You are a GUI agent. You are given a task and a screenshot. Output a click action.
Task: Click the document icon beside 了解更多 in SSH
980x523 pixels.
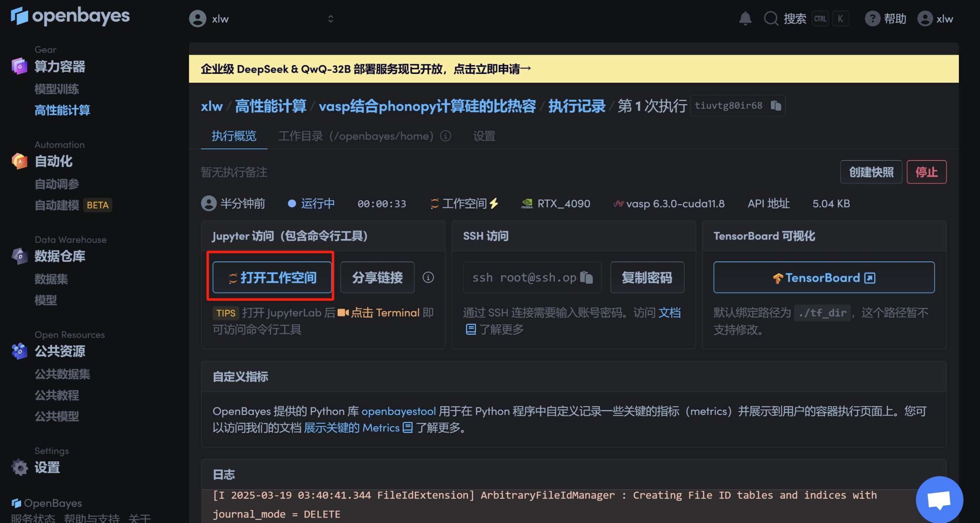click(470, 329)
